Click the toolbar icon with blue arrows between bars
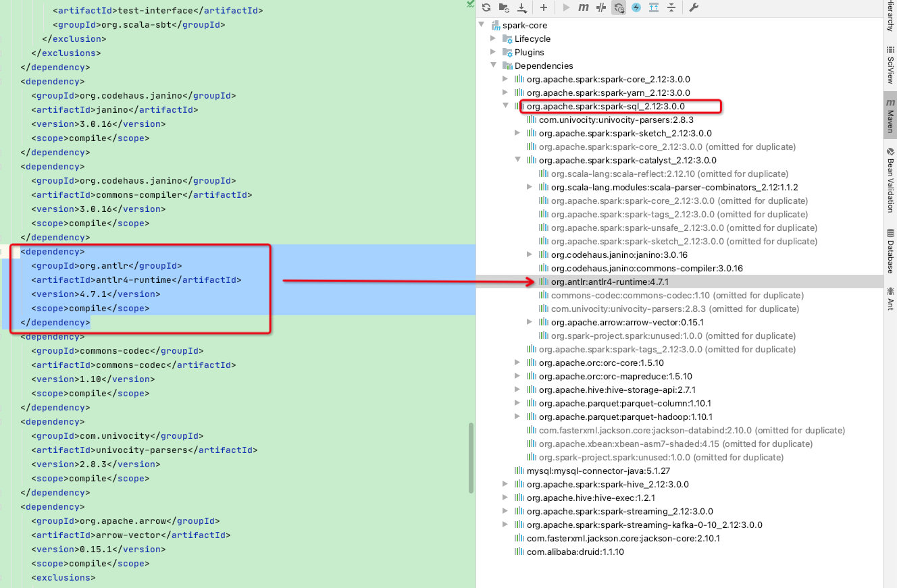 pyautogui.click(x=654, y=7)
